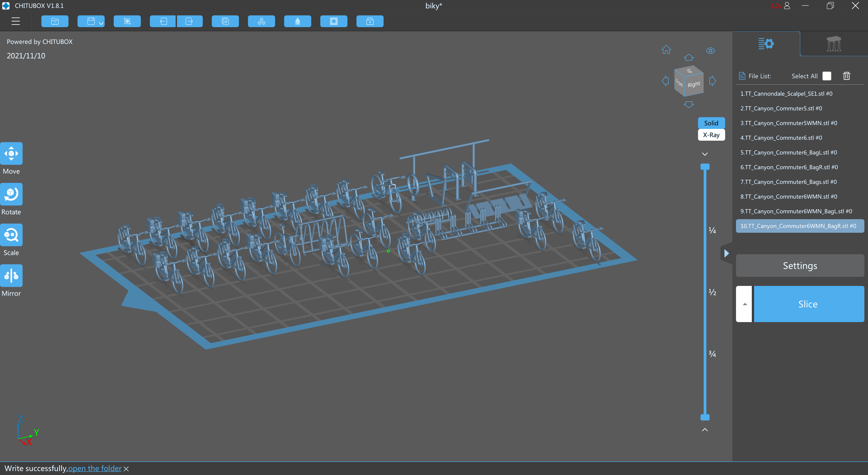The width and height of the screenshot is (868, 475).
Task: Click the undo arrow toolbar button
Action: [x=163, y=21]
